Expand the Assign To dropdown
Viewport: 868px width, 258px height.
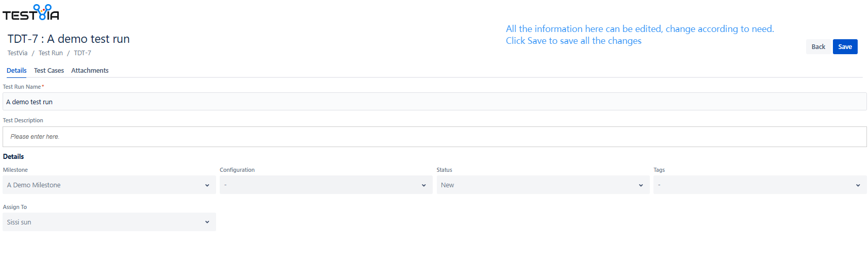[109, 222]
